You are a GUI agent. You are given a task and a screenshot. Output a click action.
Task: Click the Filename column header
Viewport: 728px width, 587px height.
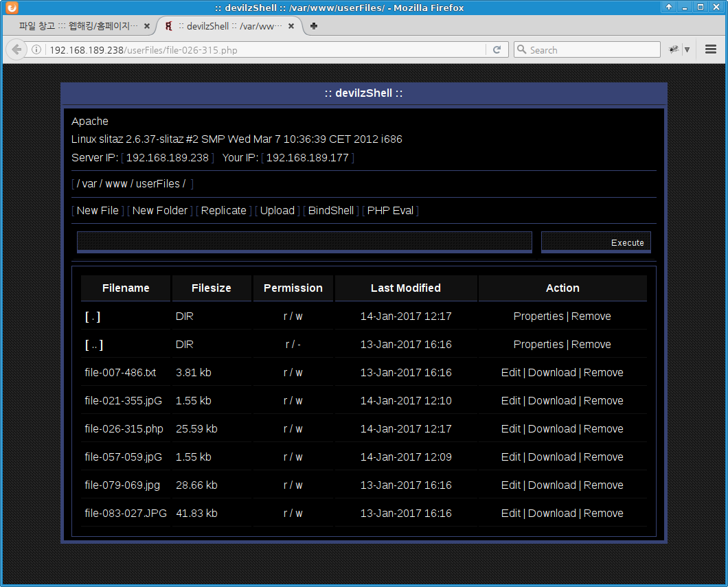tap(126, 288)
